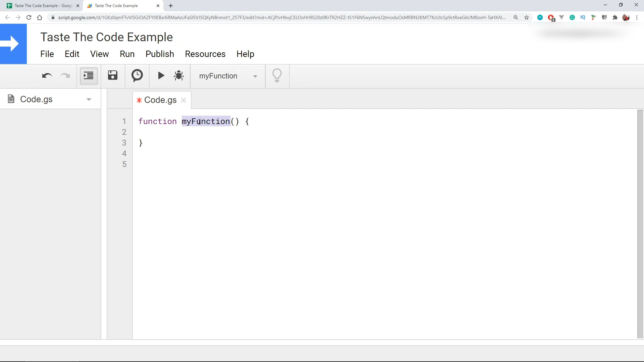
Task: Click the lightbulb hint icon
Action: 277,76
